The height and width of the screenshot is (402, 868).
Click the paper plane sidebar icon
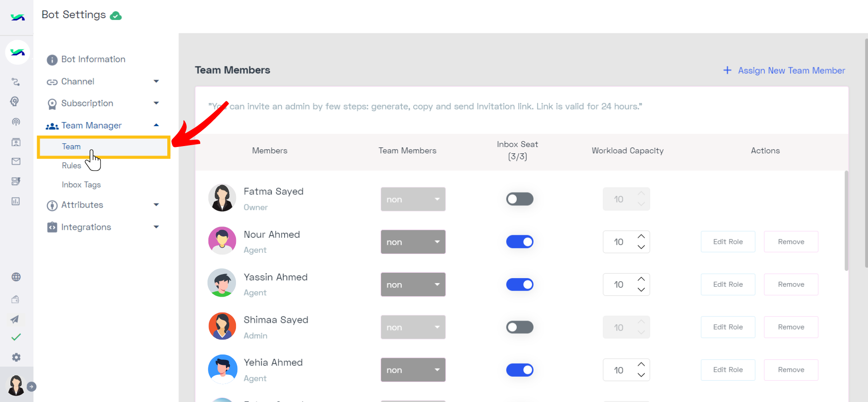coord(15,319)
